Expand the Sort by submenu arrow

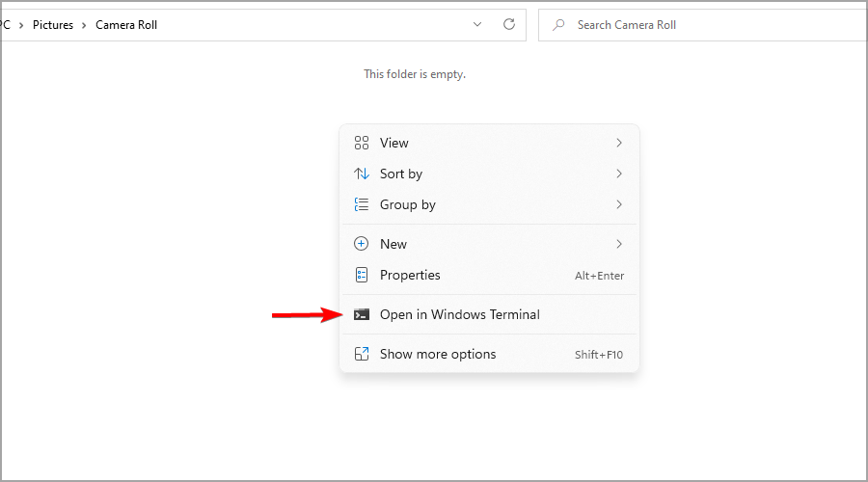[619, 174]
